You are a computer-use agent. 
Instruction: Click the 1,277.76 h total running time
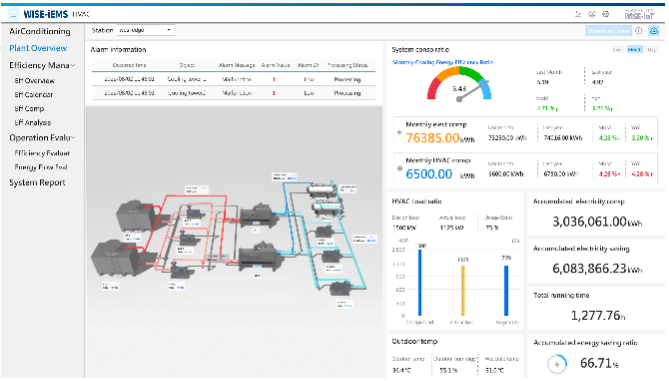[598, 316]
